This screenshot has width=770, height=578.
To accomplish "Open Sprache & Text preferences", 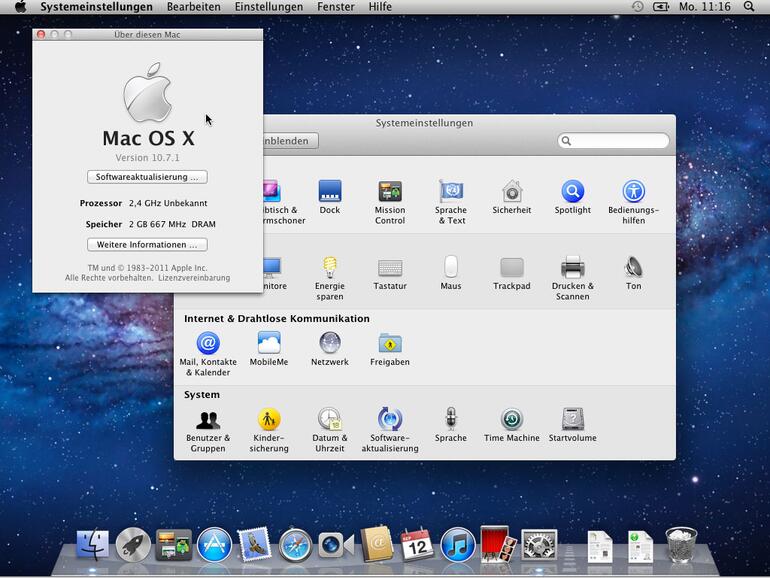I will (x=451, y=192).
